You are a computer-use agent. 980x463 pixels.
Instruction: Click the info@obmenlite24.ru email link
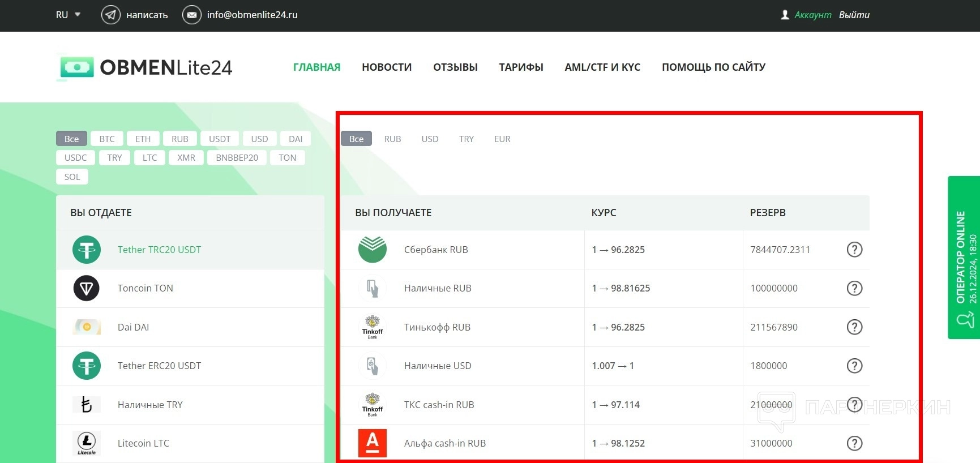253,15
